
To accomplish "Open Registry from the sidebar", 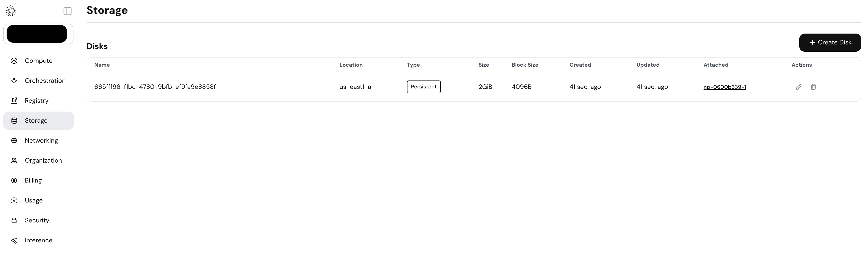I will point(38,100).
